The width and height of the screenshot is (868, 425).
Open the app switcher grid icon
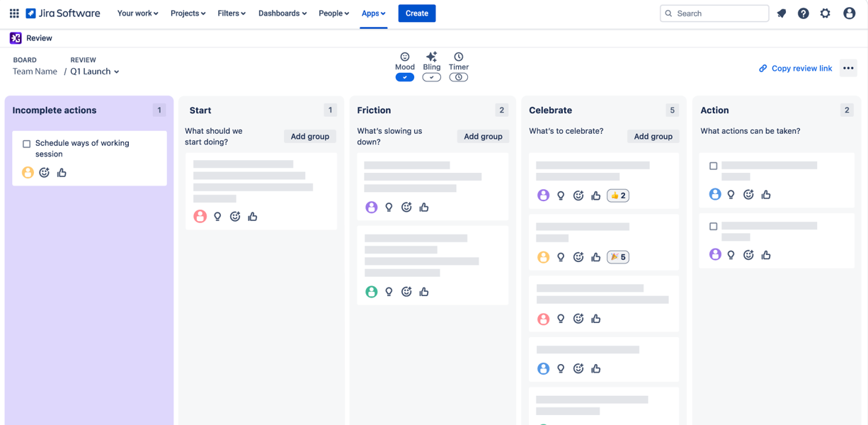(x=14, y=13)
